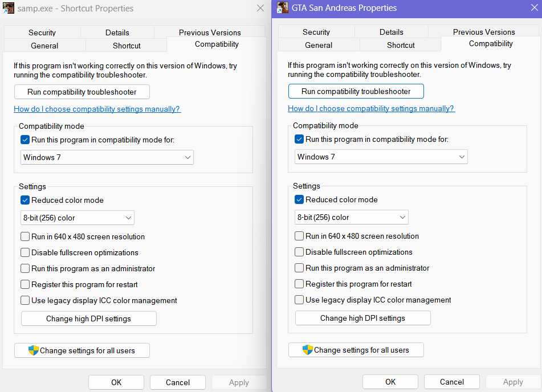542x392 pixels.
Task: Select Compatibility tab in GTA San Andreas window
Action: pyautogui.click(x=491, y=43)
